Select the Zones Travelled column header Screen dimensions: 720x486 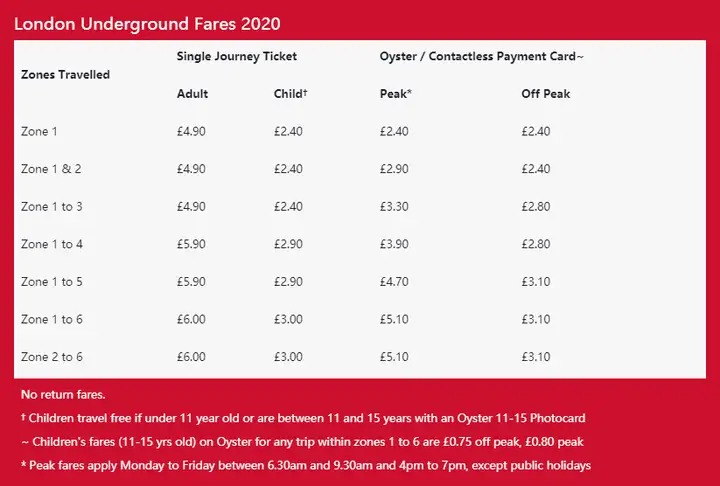click(x=65, y=74)
